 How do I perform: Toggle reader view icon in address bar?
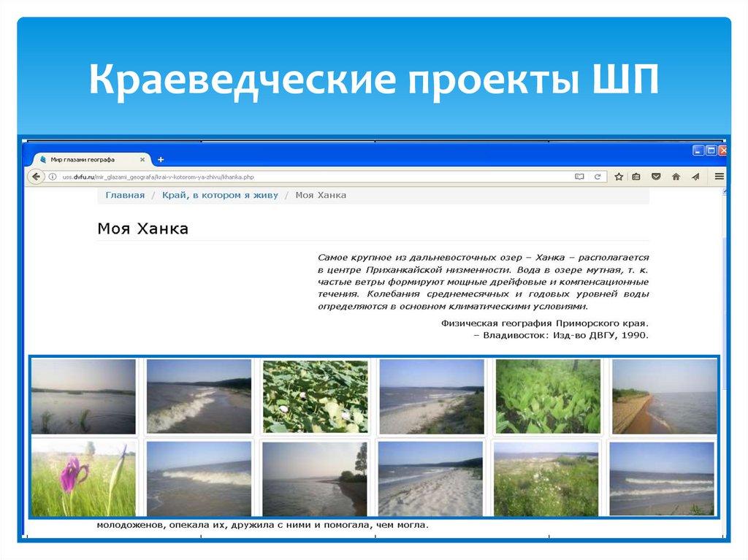click(x=579, y=177)
